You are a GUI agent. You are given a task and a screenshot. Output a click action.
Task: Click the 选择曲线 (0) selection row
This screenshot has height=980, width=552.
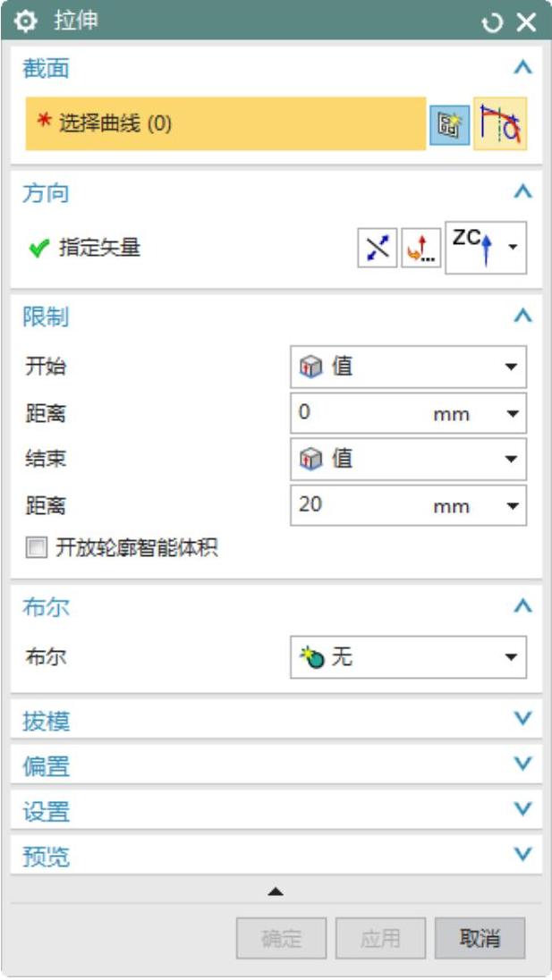tap(225, 124)
